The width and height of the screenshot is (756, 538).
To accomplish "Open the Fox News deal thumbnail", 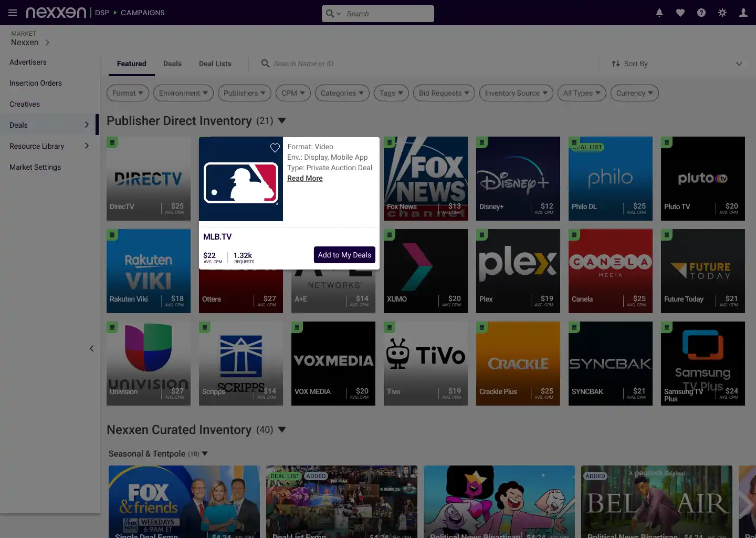I will (x=425, y=179).
